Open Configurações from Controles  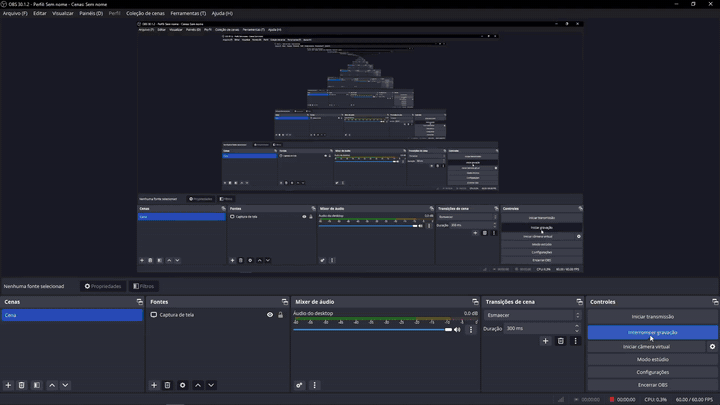652,372
